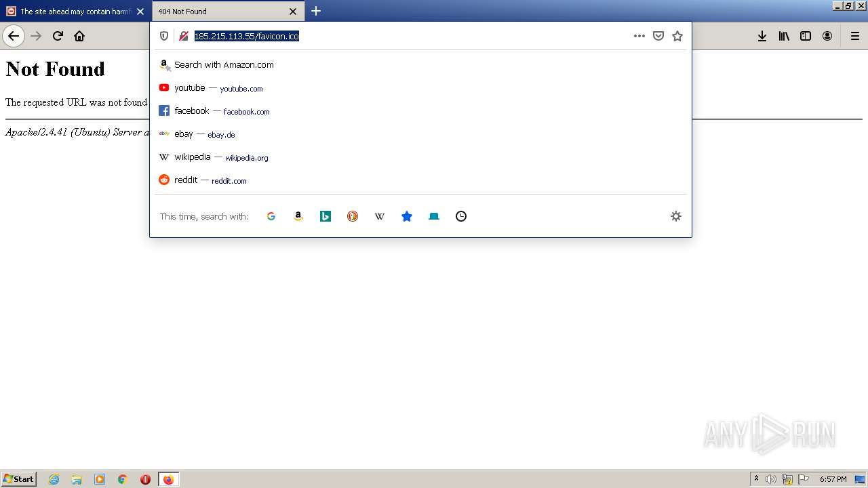Choose the ebay.de suggestion

pyautogui.click(x=420, y=134)
